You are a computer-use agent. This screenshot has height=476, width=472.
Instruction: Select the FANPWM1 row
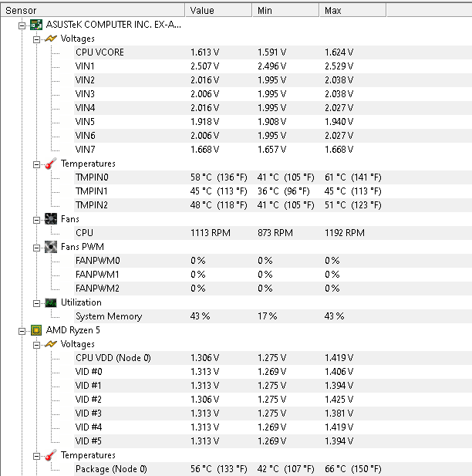tap(272, 275)
